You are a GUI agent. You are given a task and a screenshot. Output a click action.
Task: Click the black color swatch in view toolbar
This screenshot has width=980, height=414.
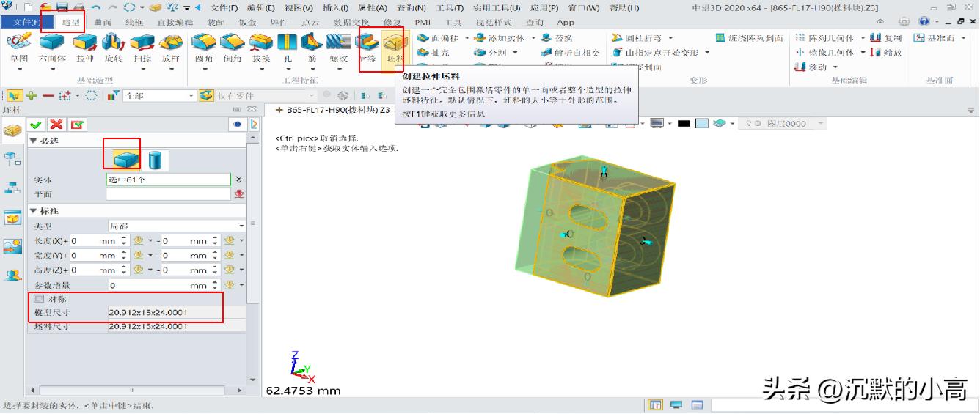pos(684,124)
